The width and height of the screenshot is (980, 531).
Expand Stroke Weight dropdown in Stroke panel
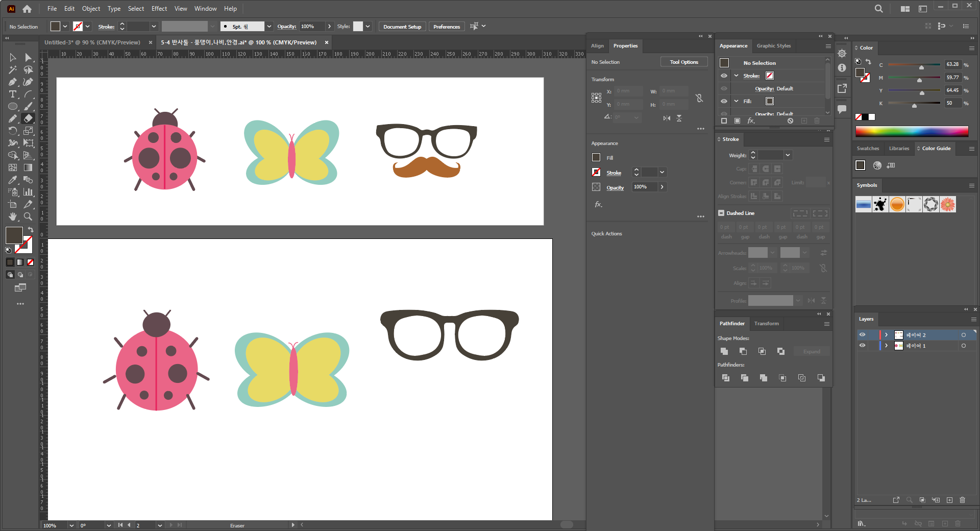[x=788, y=155]
